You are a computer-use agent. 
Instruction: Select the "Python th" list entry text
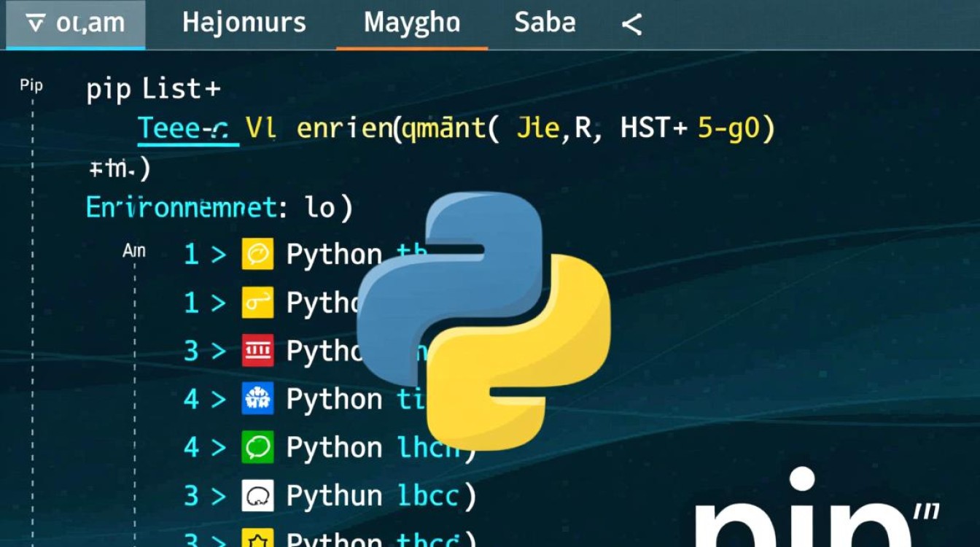356,255
